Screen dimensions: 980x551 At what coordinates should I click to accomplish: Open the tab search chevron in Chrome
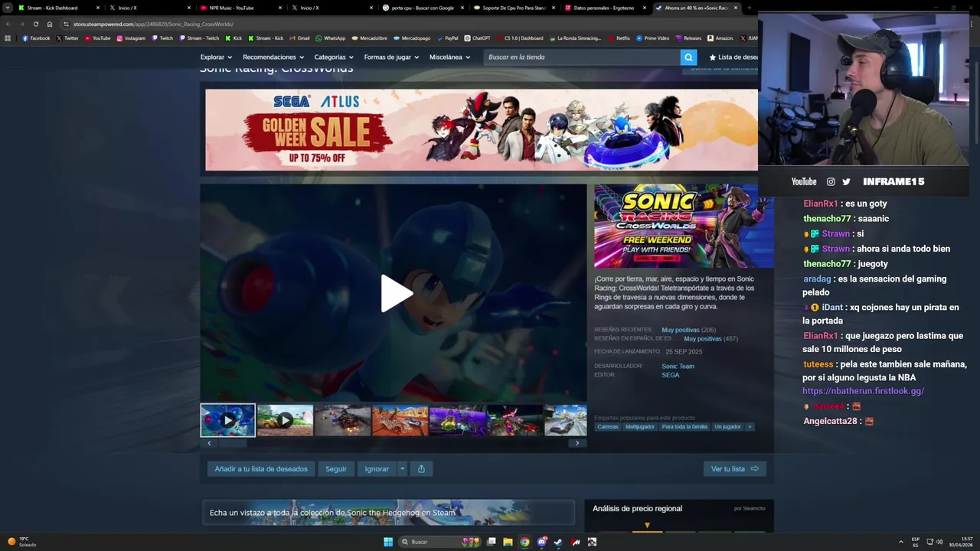7,8
